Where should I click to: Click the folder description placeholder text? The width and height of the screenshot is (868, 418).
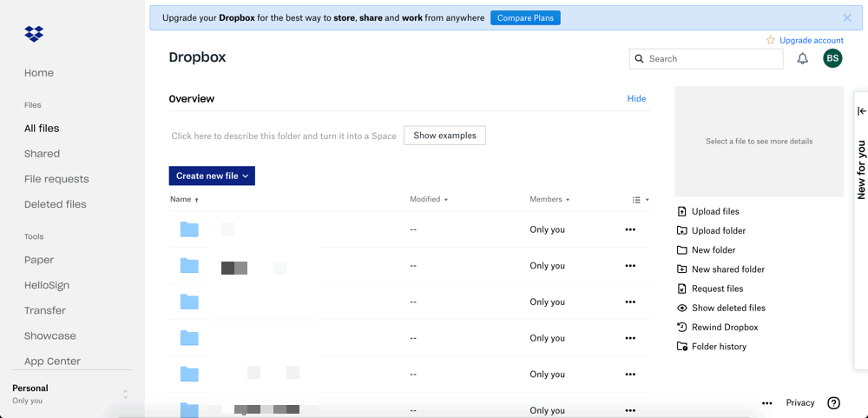point(284,136)
